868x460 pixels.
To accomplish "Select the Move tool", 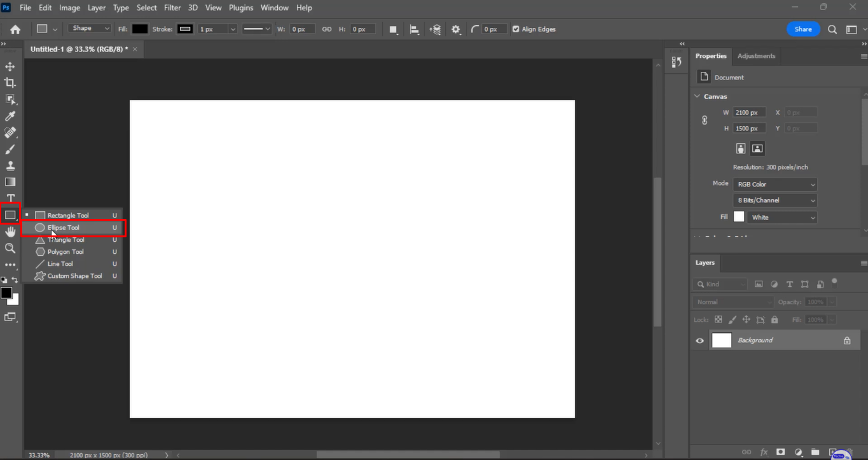I will tap(10, 66).
